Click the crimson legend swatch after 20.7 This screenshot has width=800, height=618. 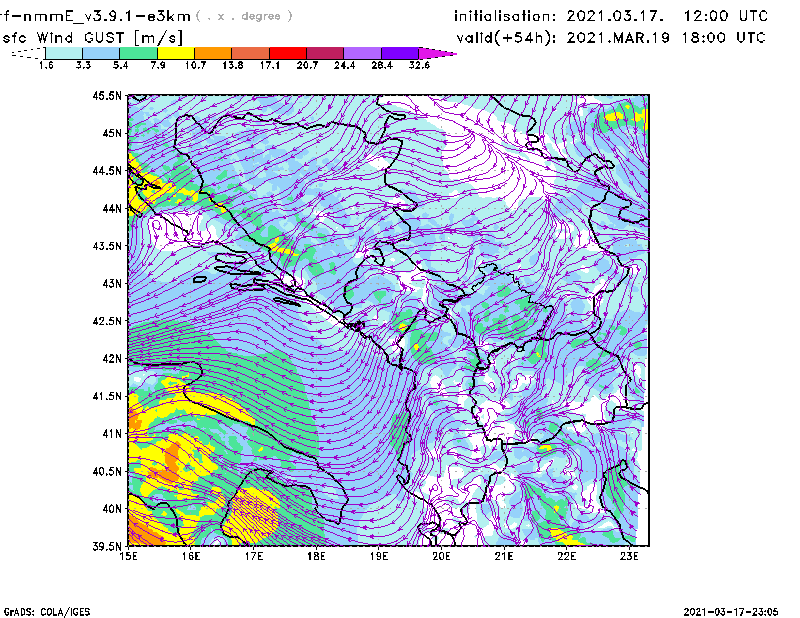point(325,53)
